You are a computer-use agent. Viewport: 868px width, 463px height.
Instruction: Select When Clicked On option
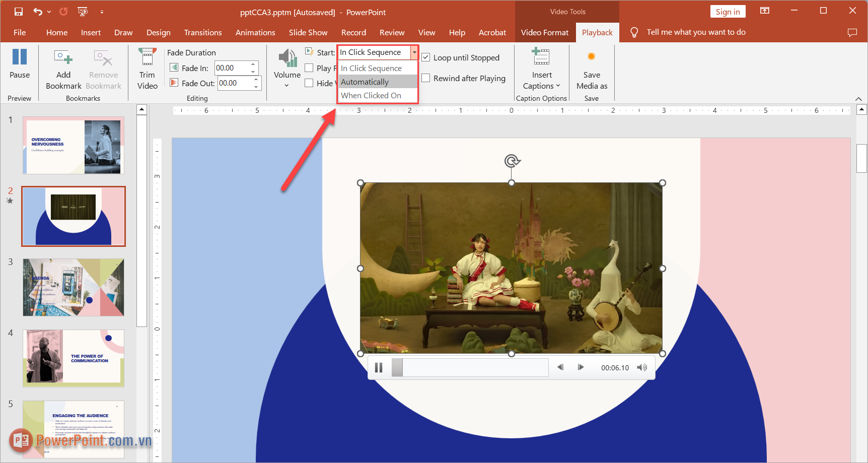coord(378,95)
